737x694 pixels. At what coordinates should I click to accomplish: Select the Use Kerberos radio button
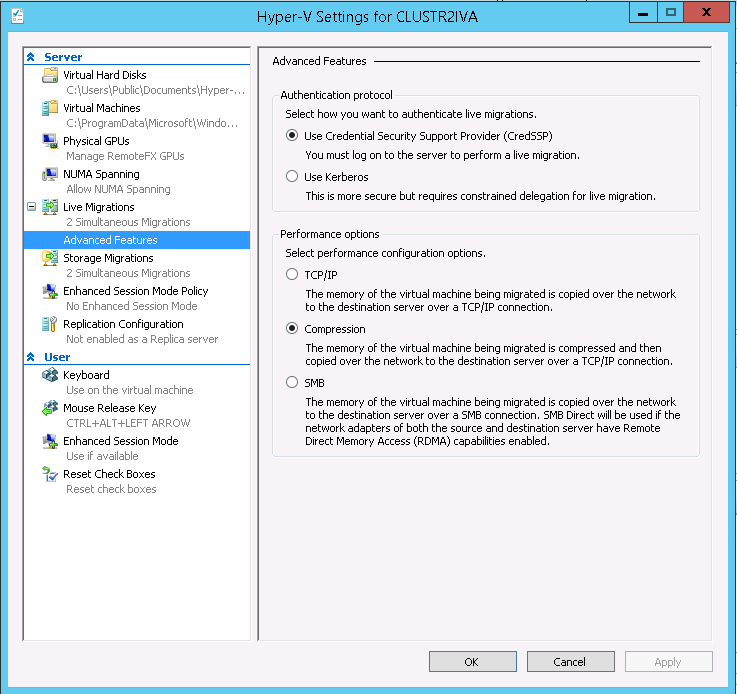(292, 177)
